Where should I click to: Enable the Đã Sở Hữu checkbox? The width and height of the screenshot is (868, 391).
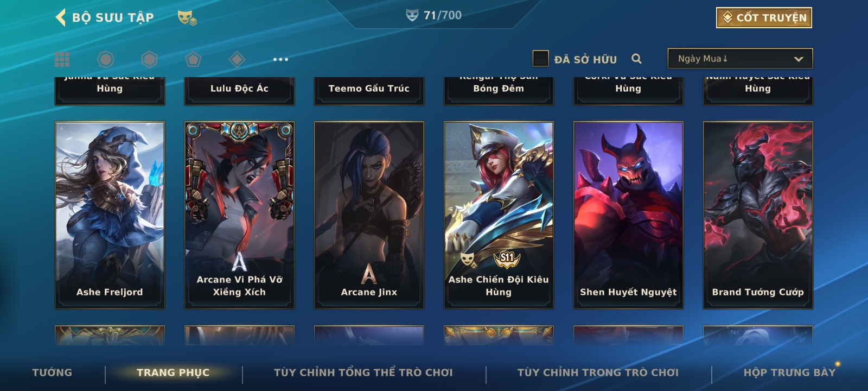[x=540, y=59]
